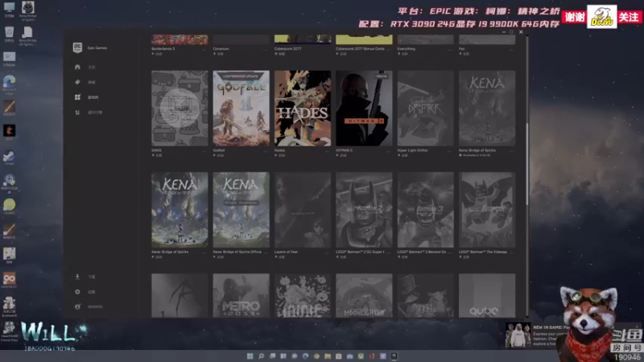
Task: Select LEGO Batman The Videogame cover
Action: (487, 210)
